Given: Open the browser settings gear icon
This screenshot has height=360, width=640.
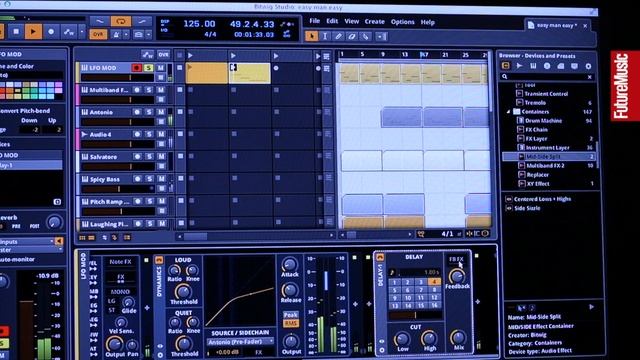Looking at the screenshot, I should [588, 66].
